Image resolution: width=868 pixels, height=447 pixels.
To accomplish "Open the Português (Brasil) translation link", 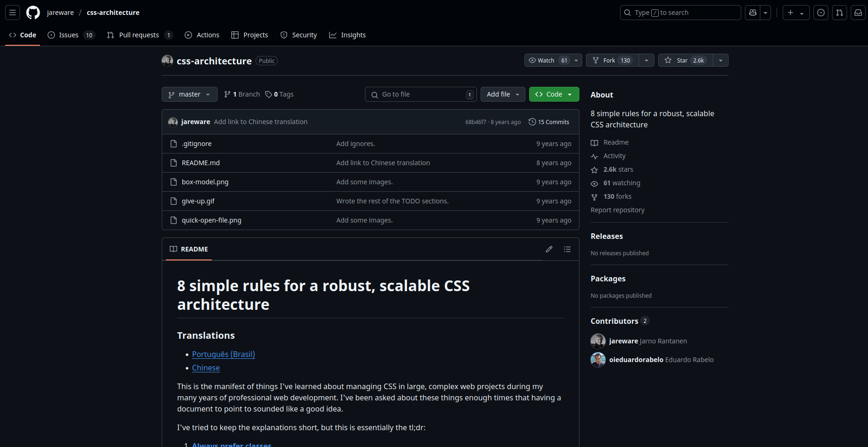I will click(x=223, y=354).
